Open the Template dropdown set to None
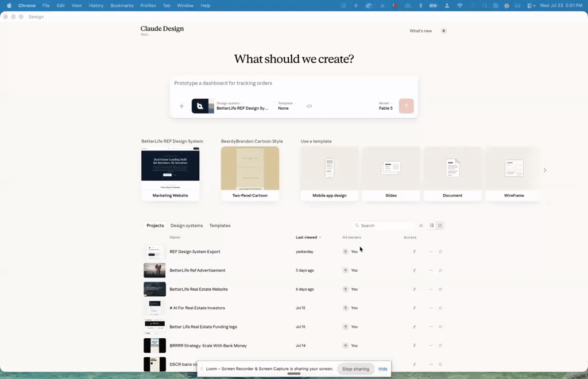The width and height of the screenshot is (588, 379). (287, 106)
